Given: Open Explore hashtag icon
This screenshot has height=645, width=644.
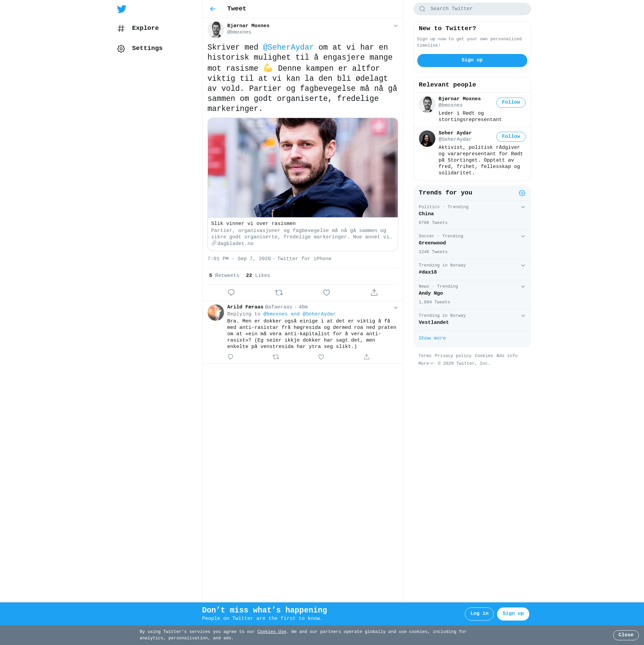Looking at the screenshot, I should tap(121, 28).
